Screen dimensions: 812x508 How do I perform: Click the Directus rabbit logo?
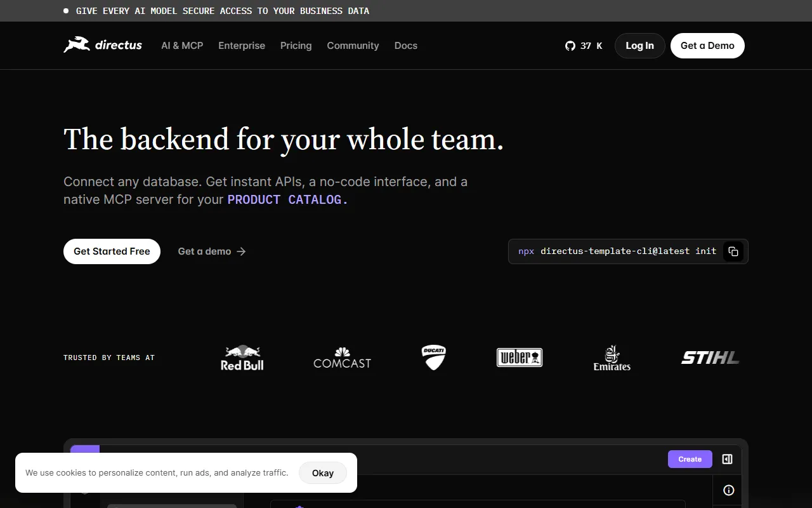[103, 45]
